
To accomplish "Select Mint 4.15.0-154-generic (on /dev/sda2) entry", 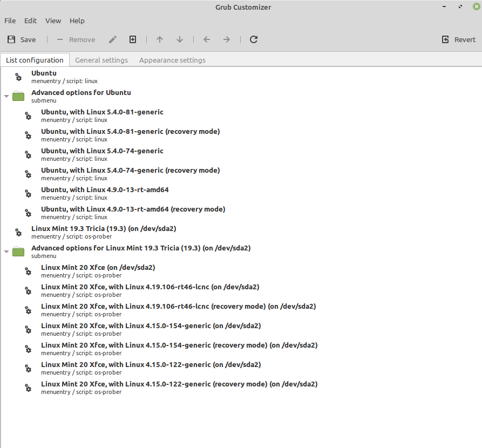I will point(241,329).
